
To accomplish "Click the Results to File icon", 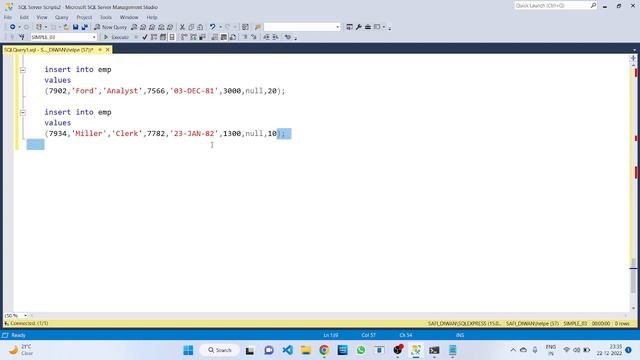I will [x=233, y=37].
